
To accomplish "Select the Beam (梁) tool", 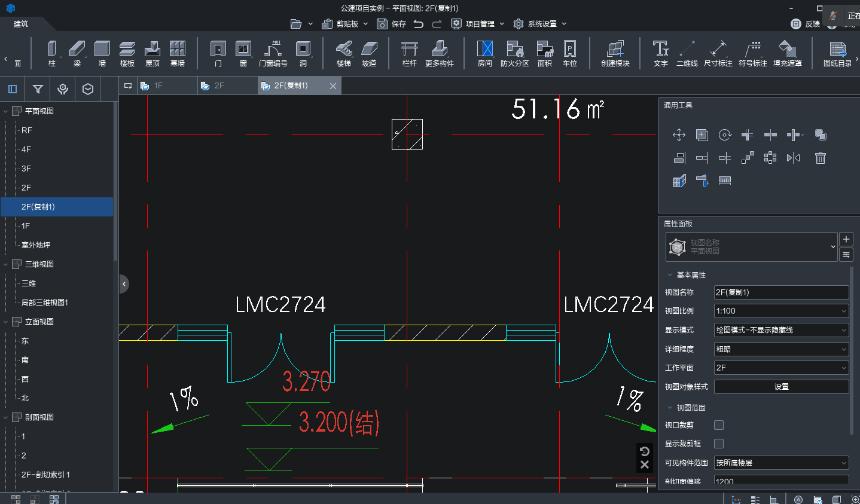I will tap(77, 53).
